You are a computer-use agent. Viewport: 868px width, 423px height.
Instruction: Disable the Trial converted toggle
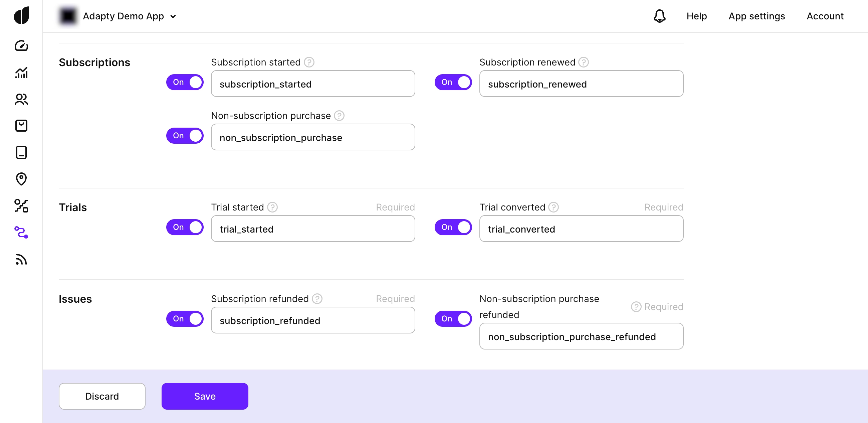point(453,227)
